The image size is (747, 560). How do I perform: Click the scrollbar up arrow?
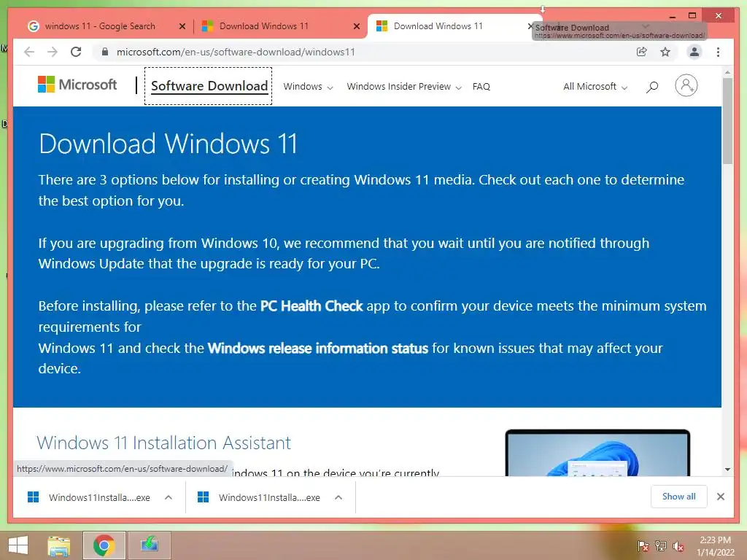click(x=727, y=72)
